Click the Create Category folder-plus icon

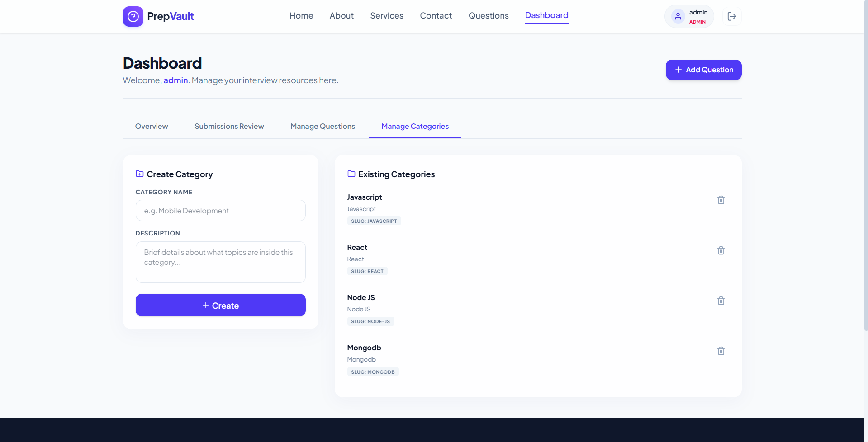140,174
